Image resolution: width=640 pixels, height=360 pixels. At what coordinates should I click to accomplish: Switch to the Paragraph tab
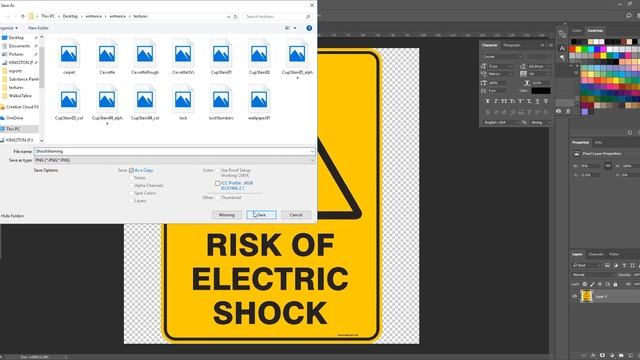[x=512, y=45]
